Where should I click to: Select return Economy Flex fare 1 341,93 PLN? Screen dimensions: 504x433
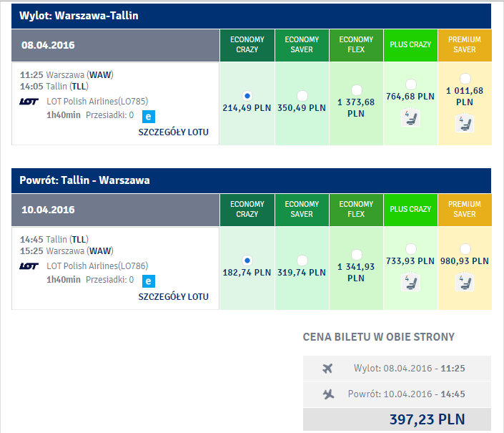pyautogui.click(x=356, y=255)
